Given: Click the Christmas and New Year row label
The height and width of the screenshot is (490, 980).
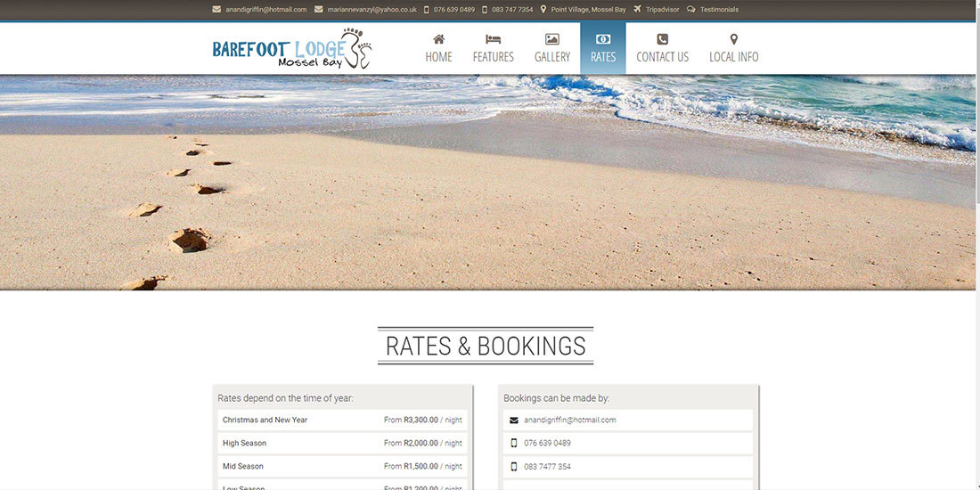Looking at the screenshot, I should tap(265, 420).
